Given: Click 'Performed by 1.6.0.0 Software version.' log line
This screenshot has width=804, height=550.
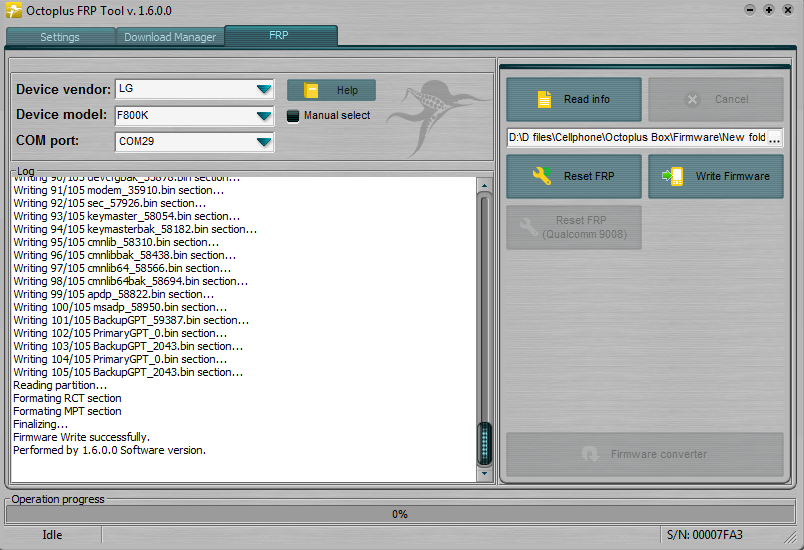Looking at the screenshot, I should pos(109,450).
